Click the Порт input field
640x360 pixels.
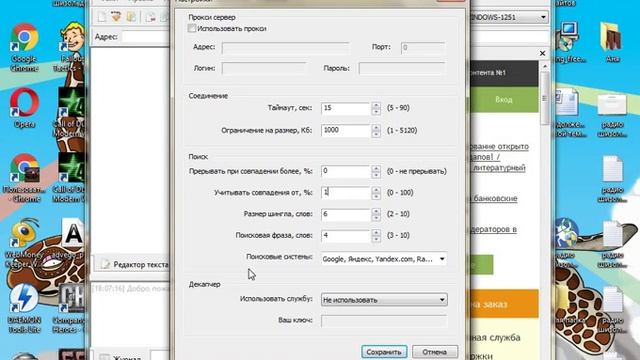422,48
